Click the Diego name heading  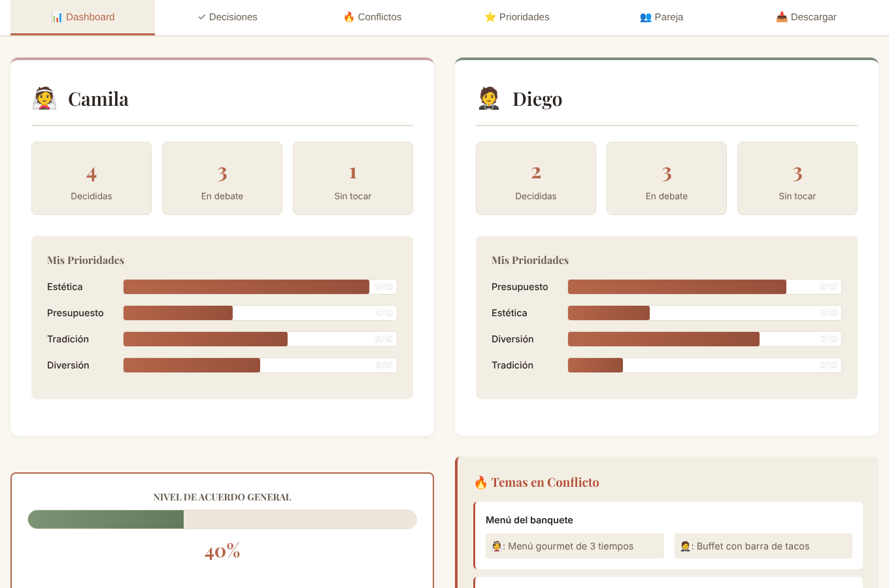pos(537,99)
